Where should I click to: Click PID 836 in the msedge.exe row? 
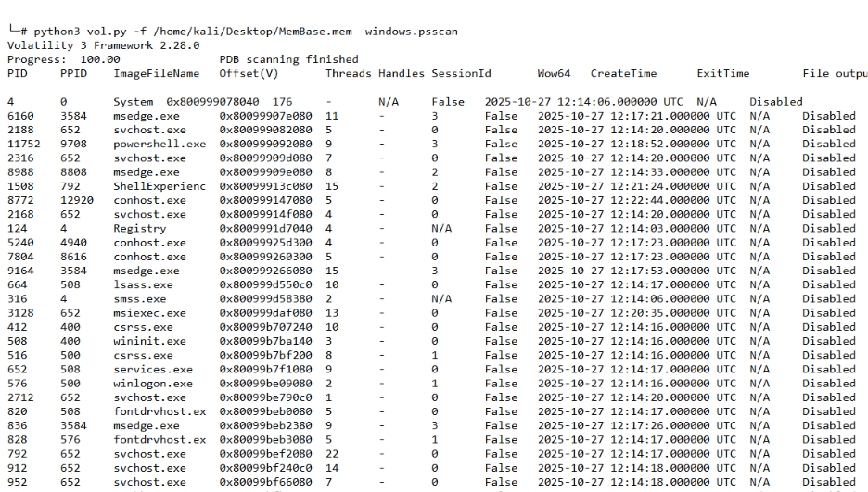tap(18, 425)
